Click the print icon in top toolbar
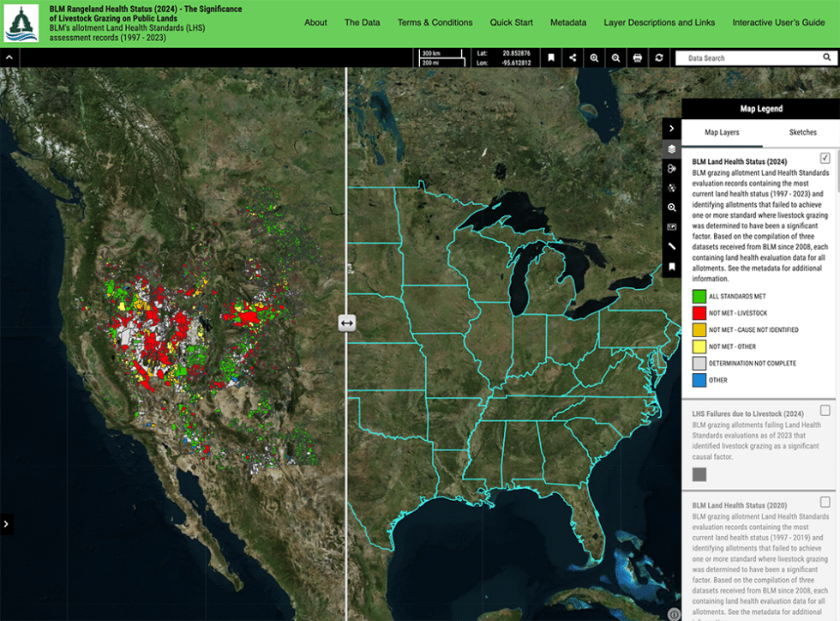 (637, 57)
